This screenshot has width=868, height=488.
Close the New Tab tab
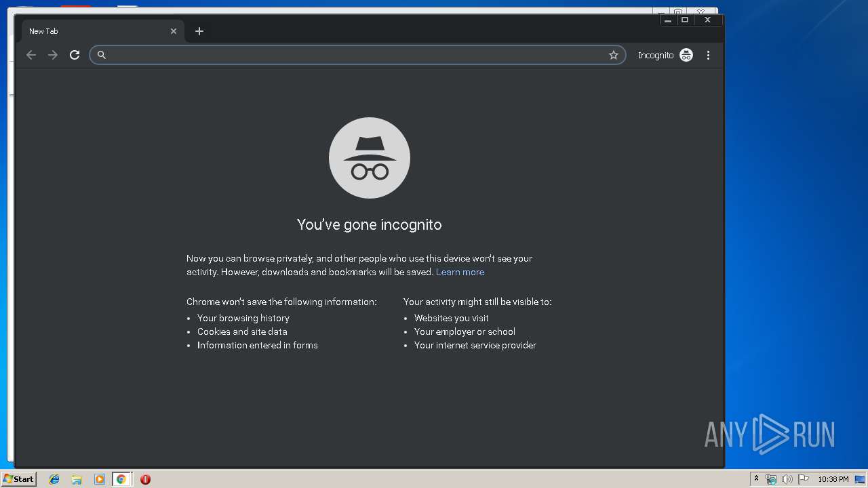(174, 31)
